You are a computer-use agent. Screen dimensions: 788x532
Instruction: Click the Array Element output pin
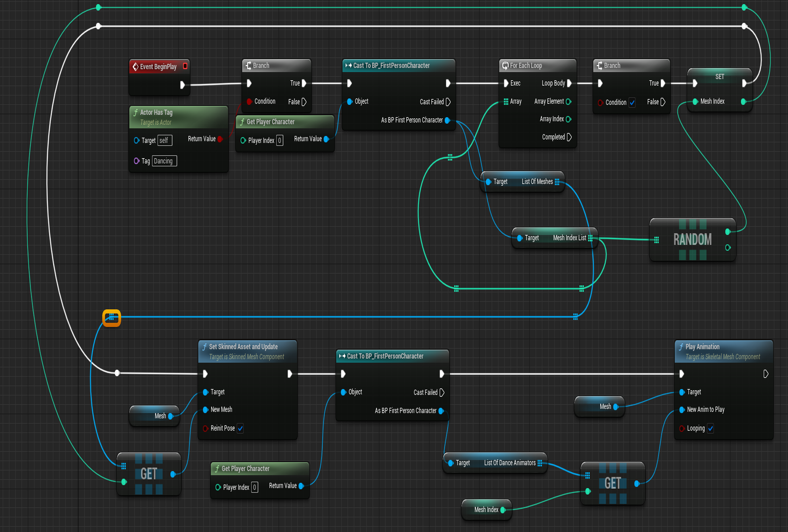(568, 101)
